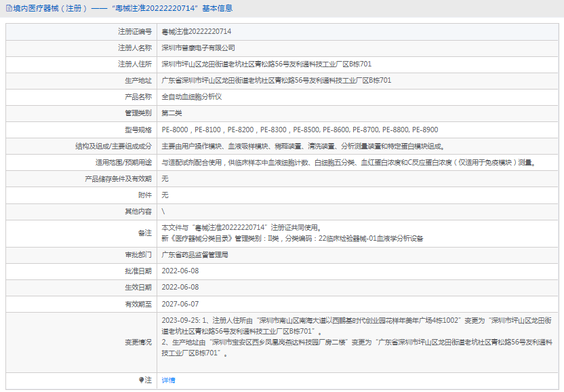
Task: Click the 审批部门 label
Action: 138,255
